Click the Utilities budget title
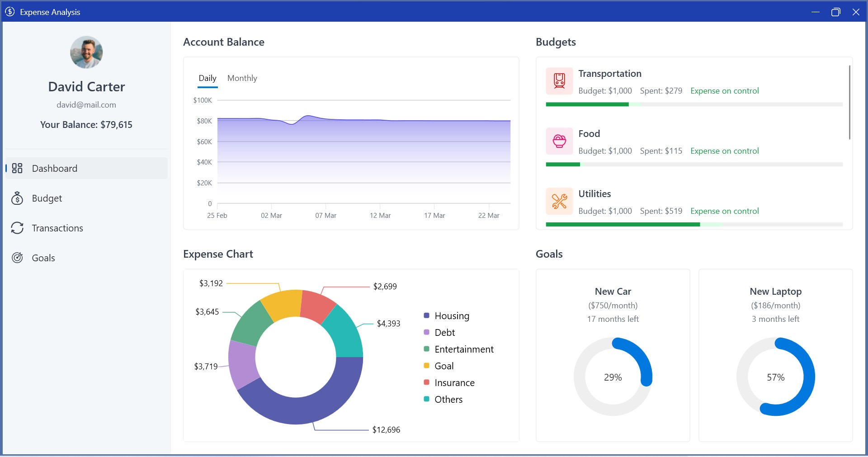 coord(594,194)
